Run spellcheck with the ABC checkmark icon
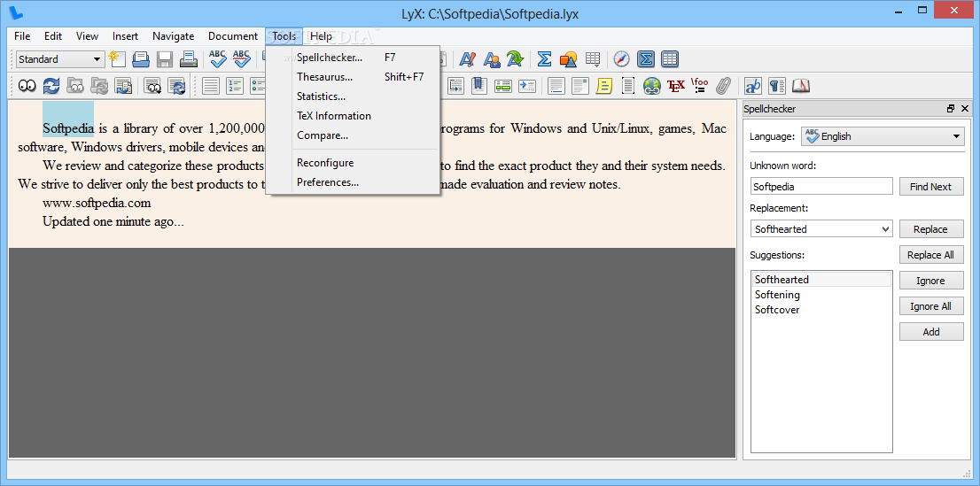 click(218, 59)
